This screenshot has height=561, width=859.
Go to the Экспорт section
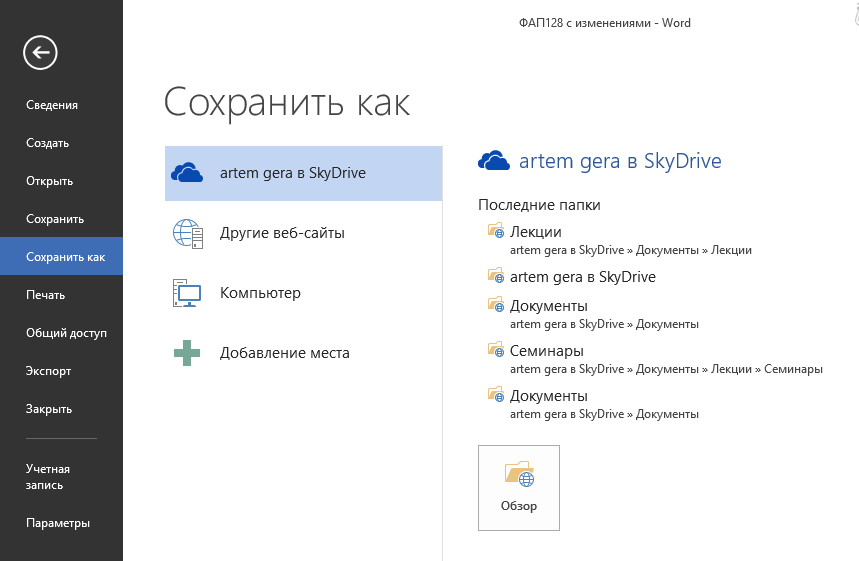click(48, 371)
